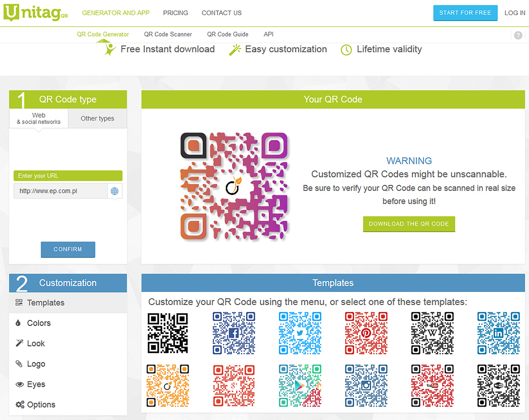The height and width of the screenshot is (420, 529).
Task: Click the globe icon beside URL field
Action: pos(115,191)
